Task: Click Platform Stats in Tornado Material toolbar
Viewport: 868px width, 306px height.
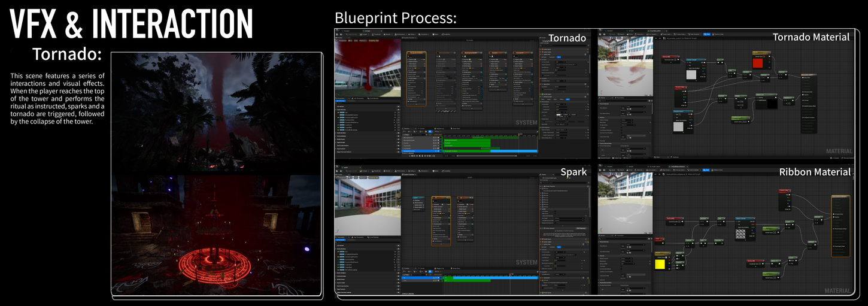Action: [x=718, y=34]
